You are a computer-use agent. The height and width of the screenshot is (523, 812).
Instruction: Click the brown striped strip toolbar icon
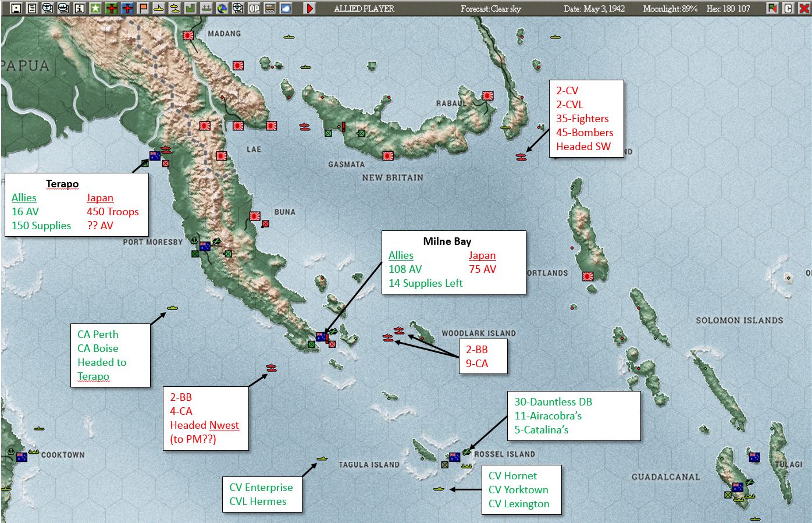[270, 8]
